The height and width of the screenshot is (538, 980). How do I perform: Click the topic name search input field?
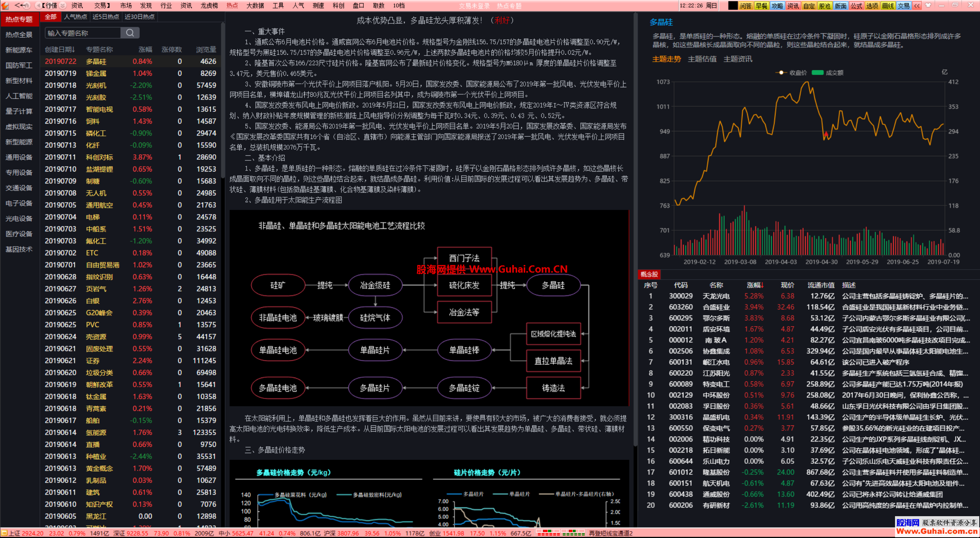(x=83, y=33)
